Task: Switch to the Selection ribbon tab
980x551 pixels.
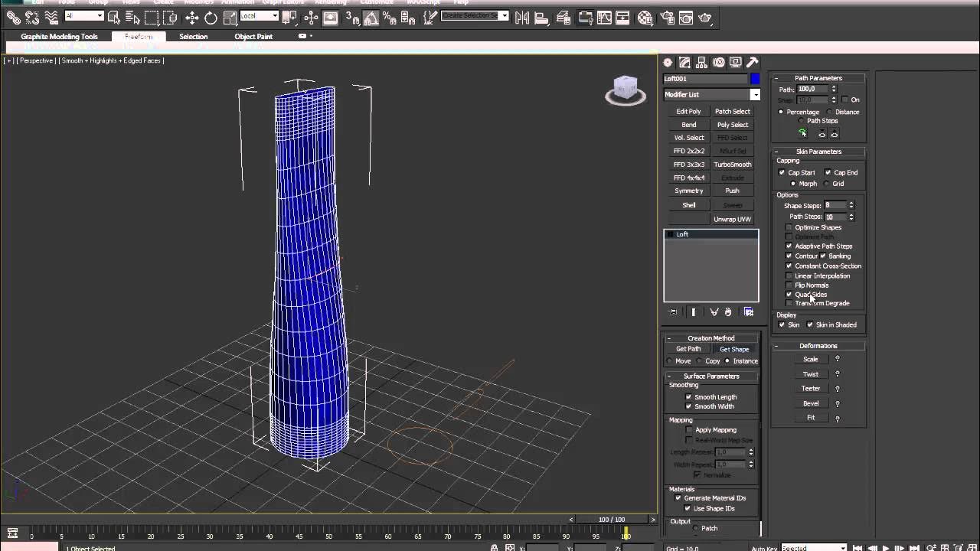Action: click(194, 37)
